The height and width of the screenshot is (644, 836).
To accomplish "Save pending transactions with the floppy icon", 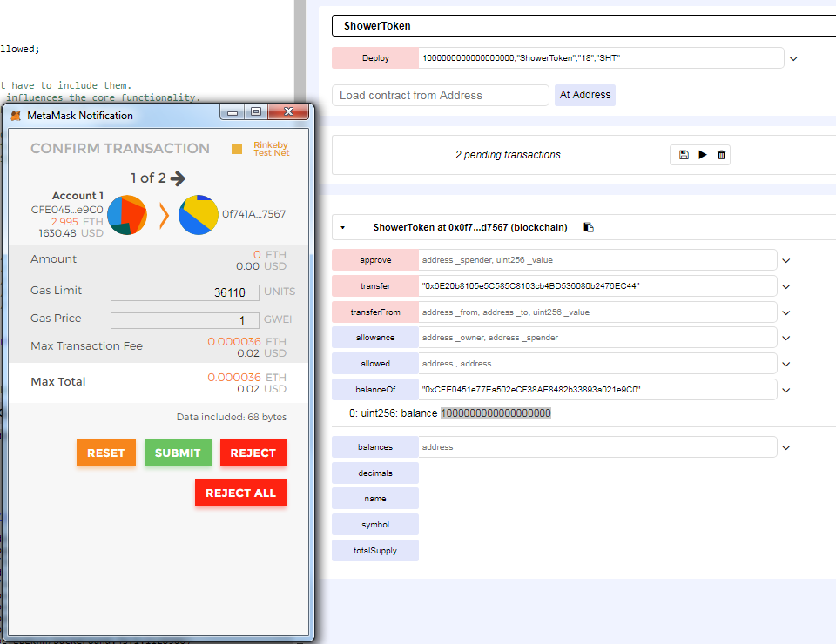I will (684, 155).
